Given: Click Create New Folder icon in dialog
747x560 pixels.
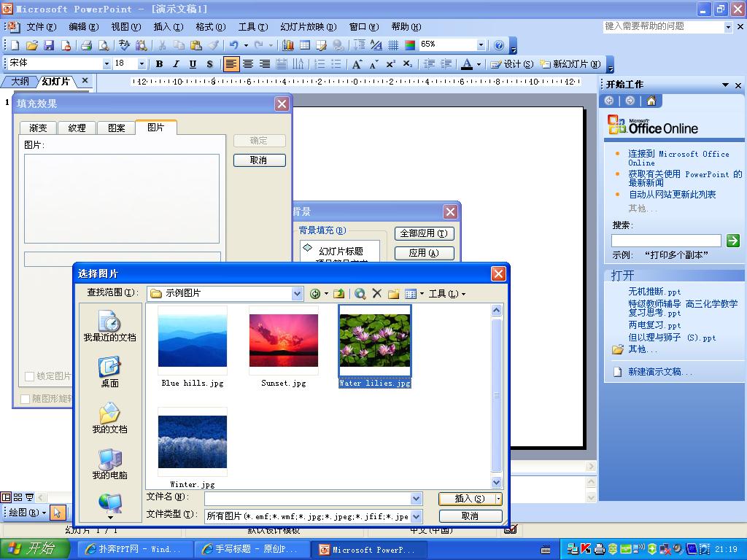Looking at the screenshot, I should 393,294.
